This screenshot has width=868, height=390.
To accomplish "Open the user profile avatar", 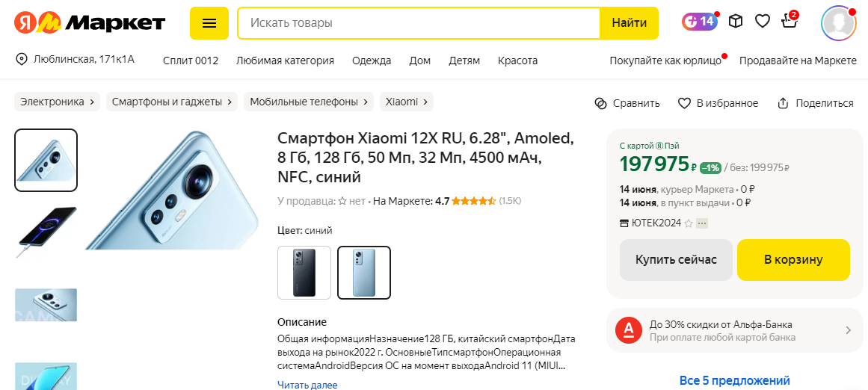I will pos(839,22).
